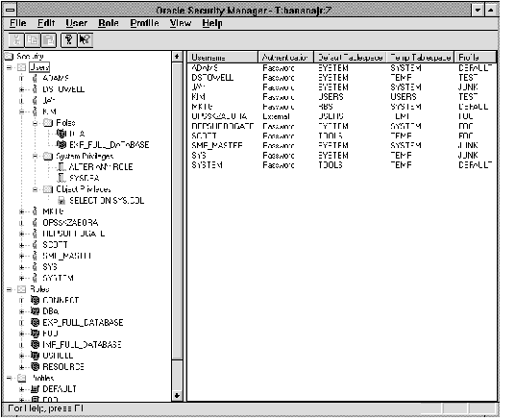Image resolution: width=515 pixels, height=420 pixels.
Task: Click role icon beside DBA in Roles
Action: (35, 310)
